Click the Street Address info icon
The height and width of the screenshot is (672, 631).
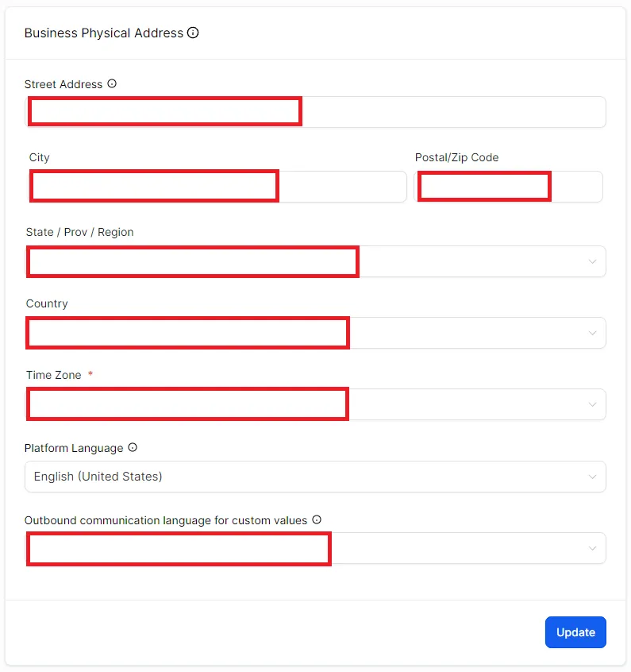(112, 83)
